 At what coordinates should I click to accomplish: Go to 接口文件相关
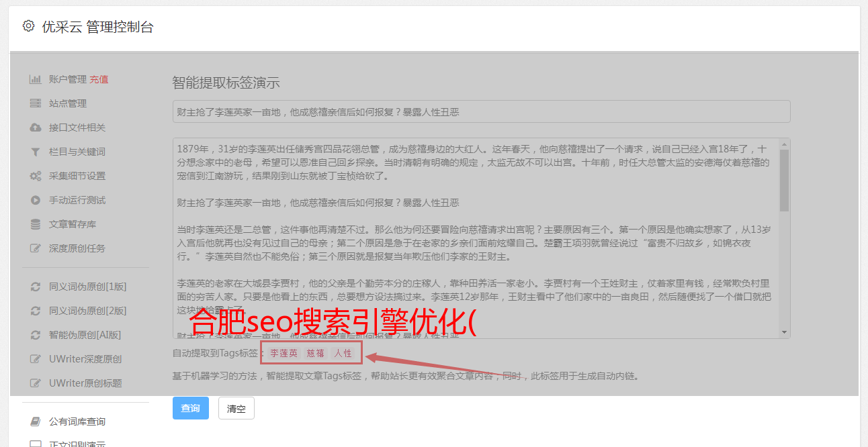tap(77, 128)
